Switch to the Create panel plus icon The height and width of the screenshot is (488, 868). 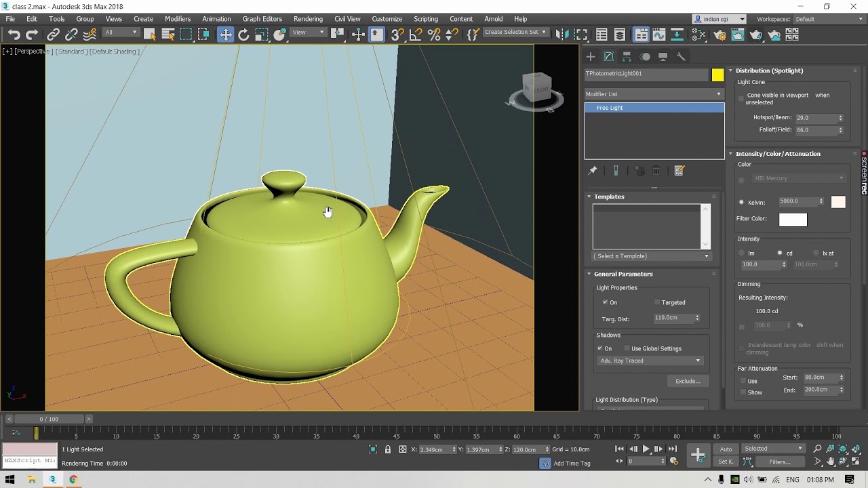pos(591,57)
